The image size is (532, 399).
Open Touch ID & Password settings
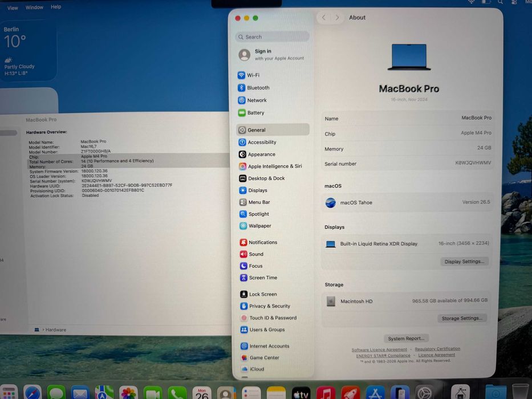coord(269,318)
